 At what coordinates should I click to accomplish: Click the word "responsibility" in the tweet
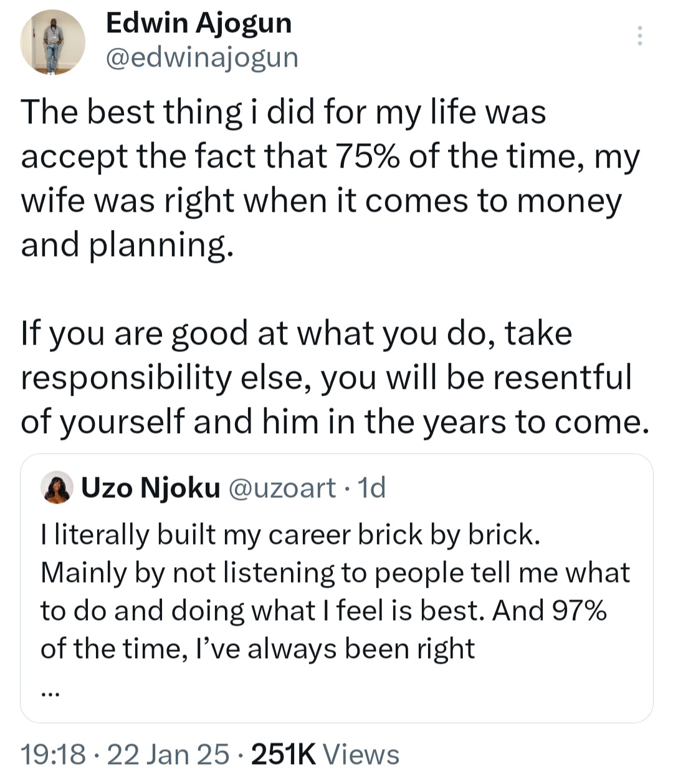126,378
